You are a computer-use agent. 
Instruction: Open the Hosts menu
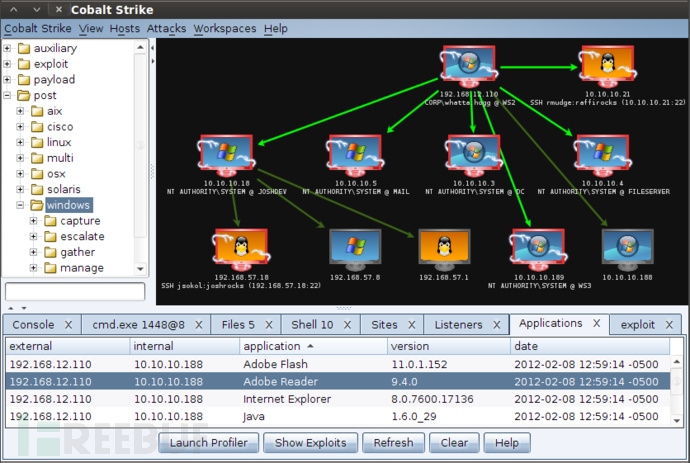coord(125,29)
